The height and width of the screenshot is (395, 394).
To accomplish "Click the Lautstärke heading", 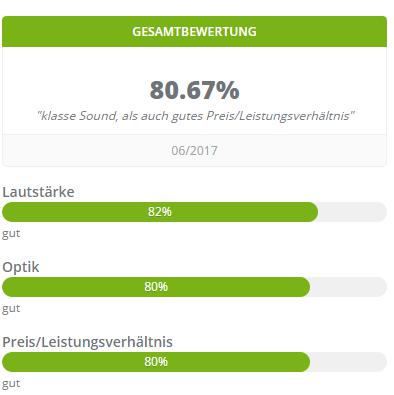I will [x=38, y=192].
